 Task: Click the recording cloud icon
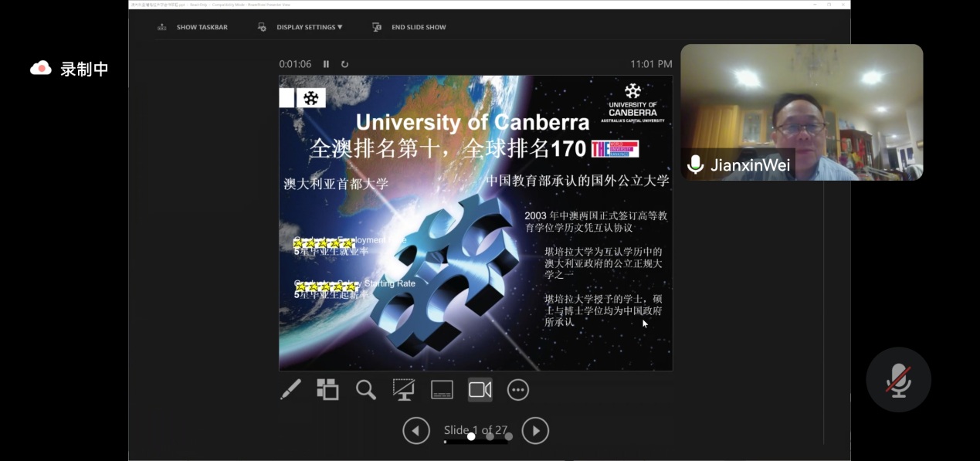(40, 69)
